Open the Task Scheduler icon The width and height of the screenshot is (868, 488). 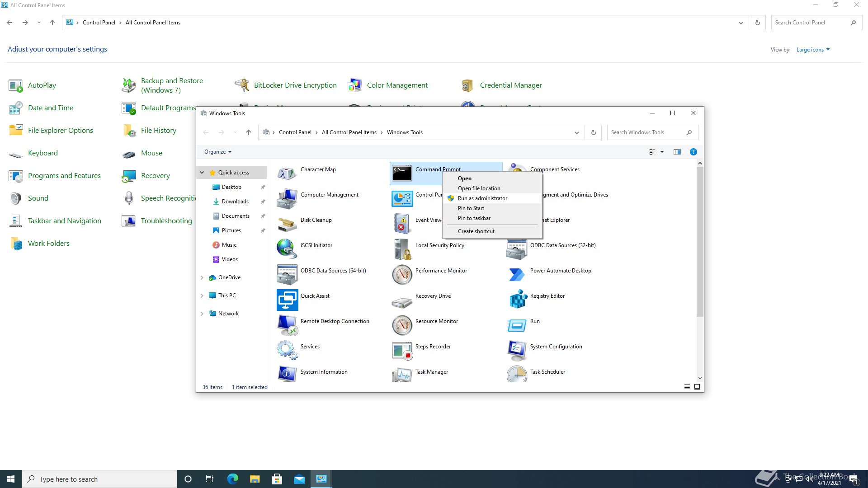(516, 374)
